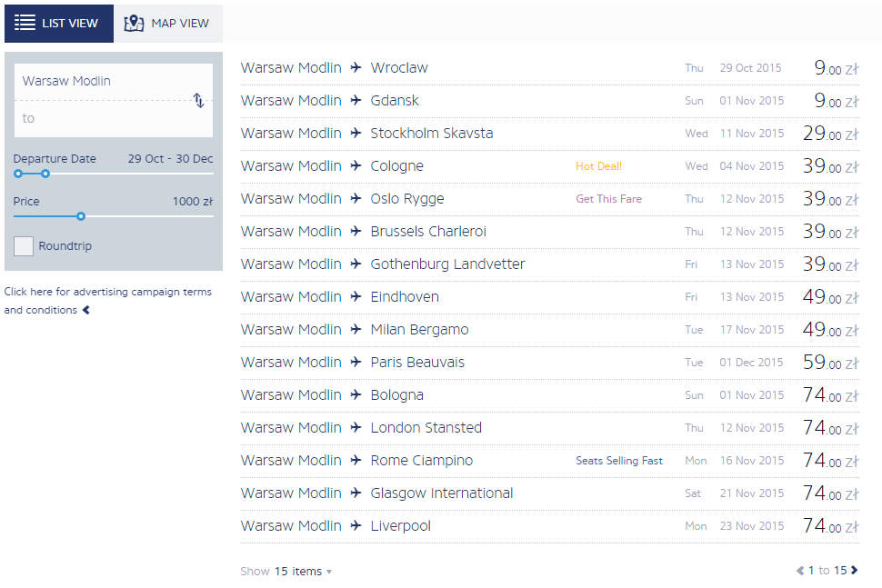The height and width of the screenshot is (588, 882).
Task: Click the plane icon in the London Stansted row
Action: pyautogui.click(x=356, y=426)
